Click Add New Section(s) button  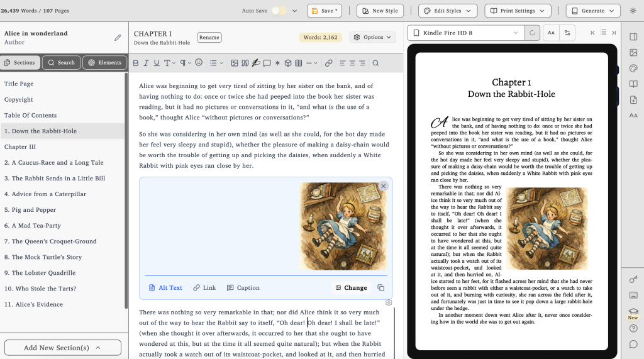click(62, 348)
